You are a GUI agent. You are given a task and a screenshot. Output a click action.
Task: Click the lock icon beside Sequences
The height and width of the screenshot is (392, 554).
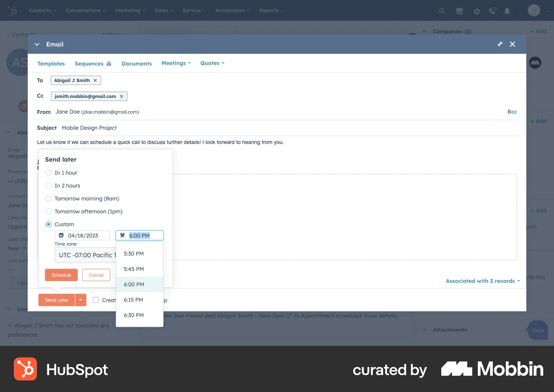click(109, 63)
